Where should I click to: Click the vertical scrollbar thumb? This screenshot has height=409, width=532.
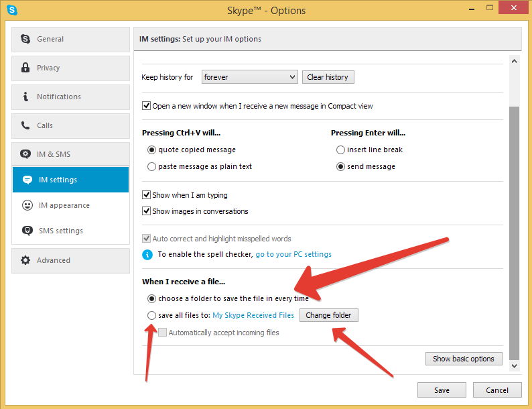click(x=515, y=233)
